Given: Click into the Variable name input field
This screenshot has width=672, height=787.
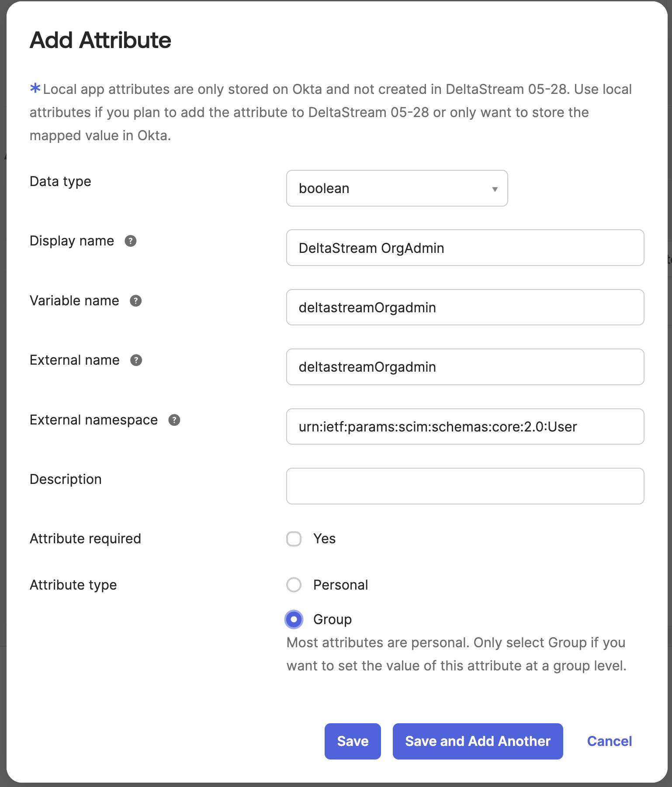Looking at the screenshot, I should pyautogui.click(x=465, y=307).
